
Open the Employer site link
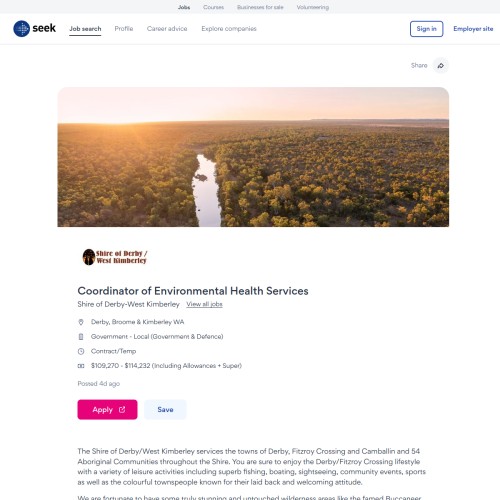(473, 29)
